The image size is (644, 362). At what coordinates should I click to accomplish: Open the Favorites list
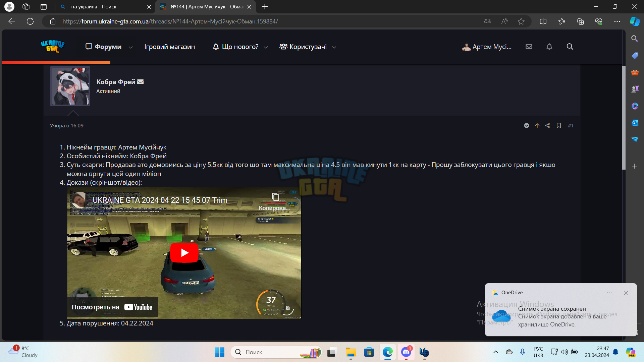562,21
